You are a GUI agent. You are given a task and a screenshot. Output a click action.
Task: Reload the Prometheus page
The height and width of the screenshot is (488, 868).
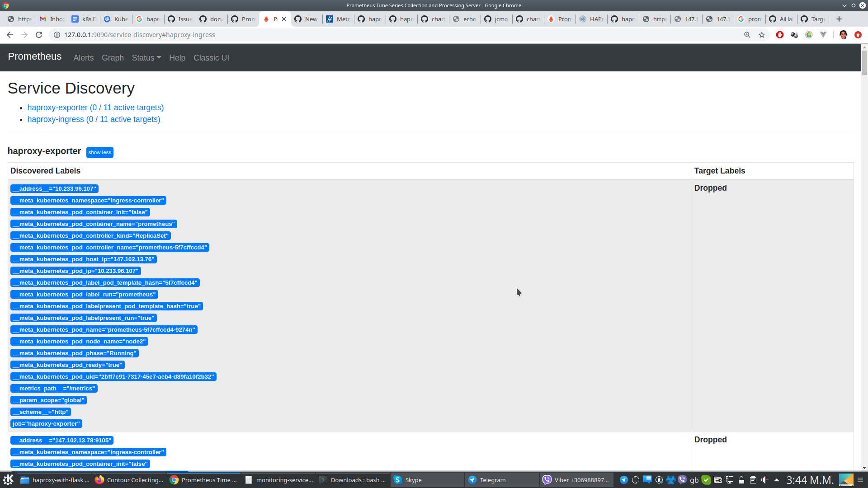click(x=39, y=35)
